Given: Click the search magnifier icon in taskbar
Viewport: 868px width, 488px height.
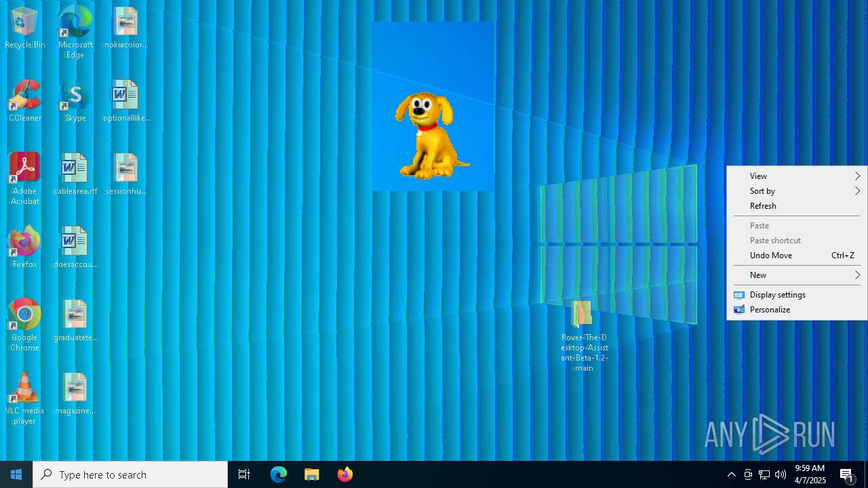Looking at the screenshot, I should 46,474.
